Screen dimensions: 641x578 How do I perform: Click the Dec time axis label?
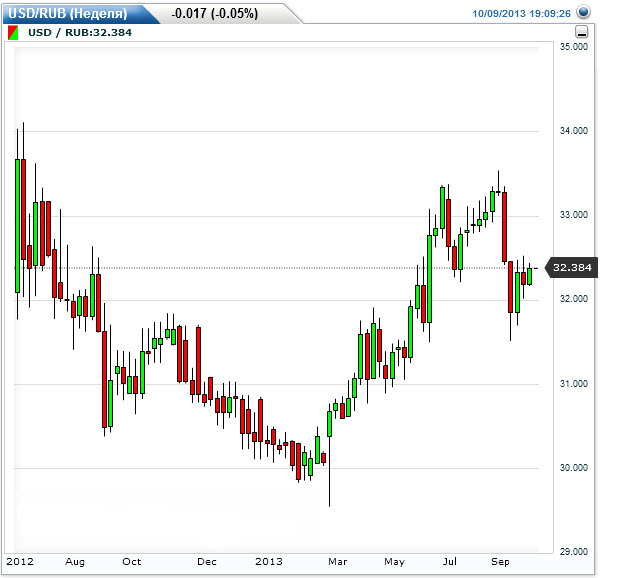pyautogui.click(x=207, y=562)
